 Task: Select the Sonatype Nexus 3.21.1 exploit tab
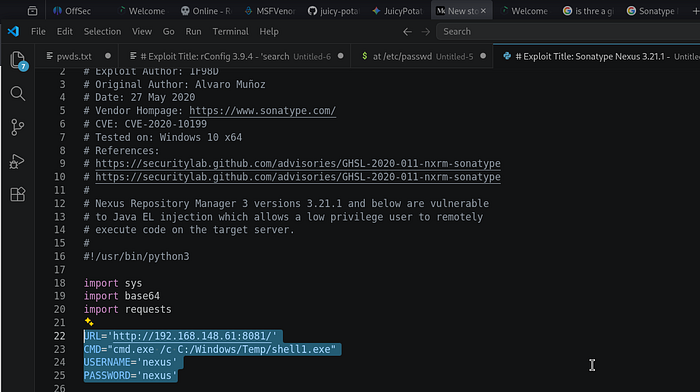coord(597,56)
